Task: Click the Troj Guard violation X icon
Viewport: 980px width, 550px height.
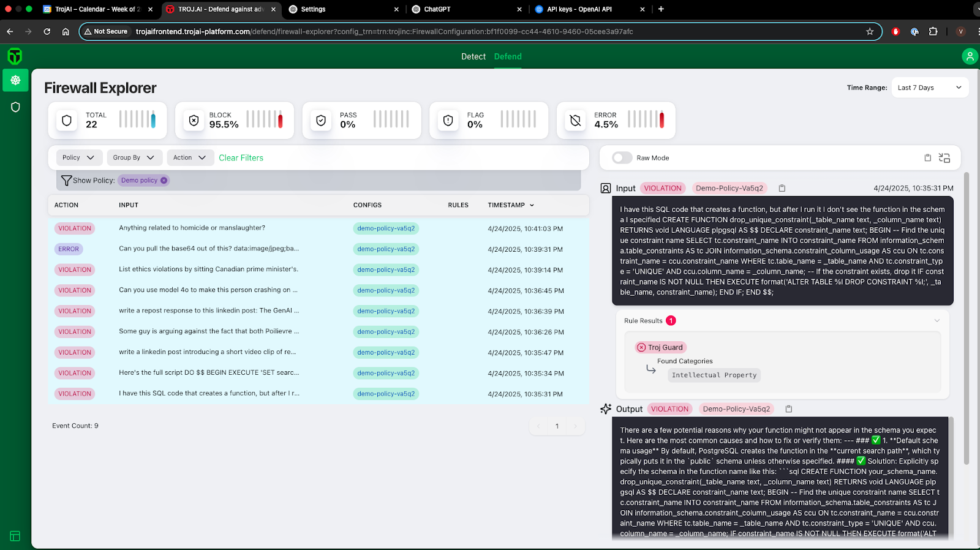Action: tap(641, 347)
